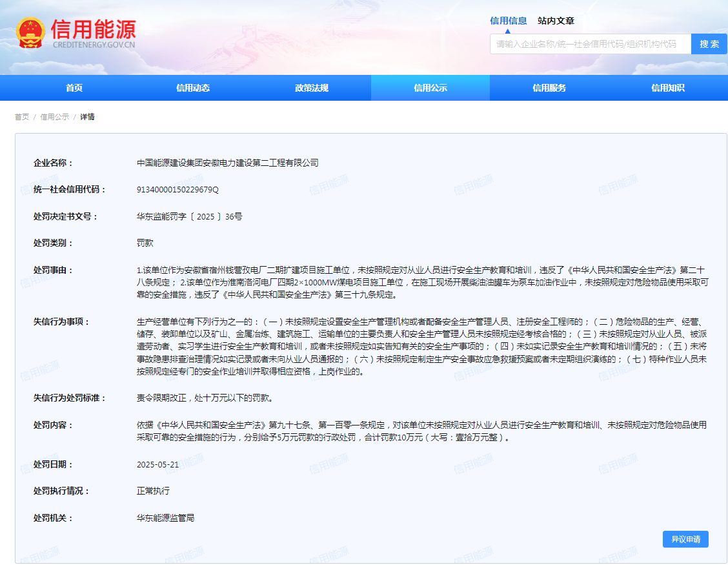Click penalty authority 华东能源监管局
The width and height of the screenshot is (728, 565).
(165, 518)
